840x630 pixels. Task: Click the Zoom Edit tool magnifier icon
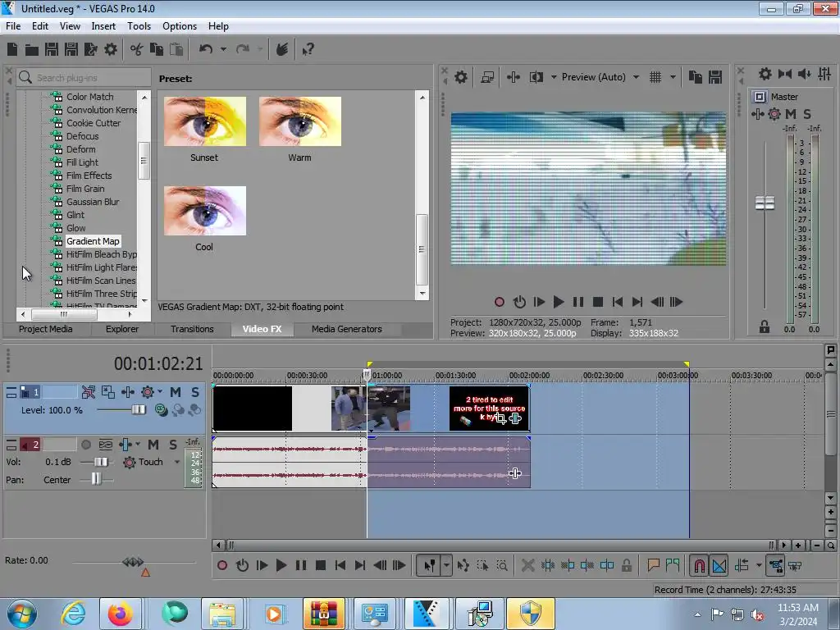point(502,565)
